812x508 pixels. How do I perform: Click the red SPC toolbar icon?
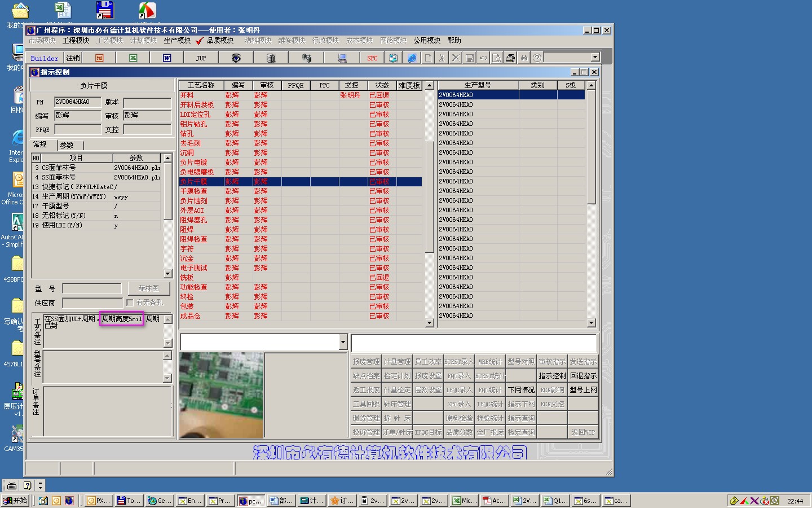372,58
